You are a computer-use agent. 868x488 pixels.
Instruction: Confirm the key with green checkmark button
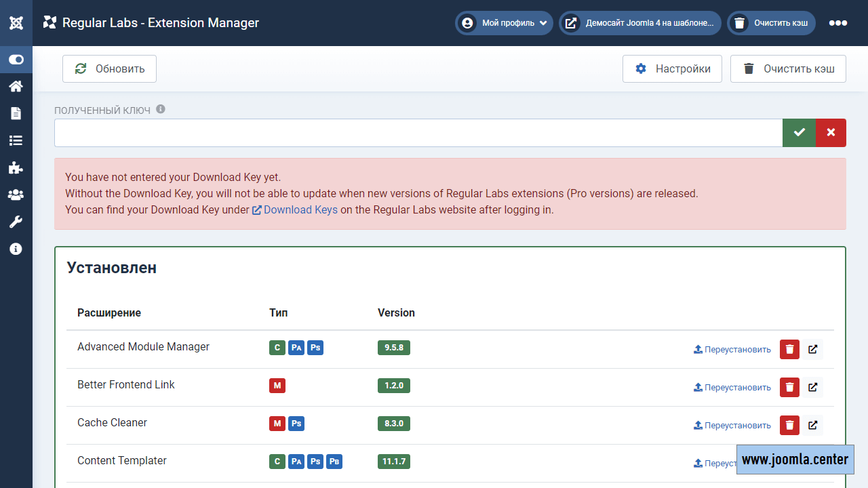(800, 133)
